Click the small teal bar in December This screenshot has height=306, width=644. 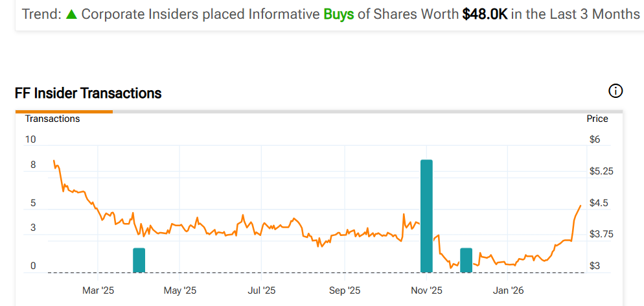[466, 260]
